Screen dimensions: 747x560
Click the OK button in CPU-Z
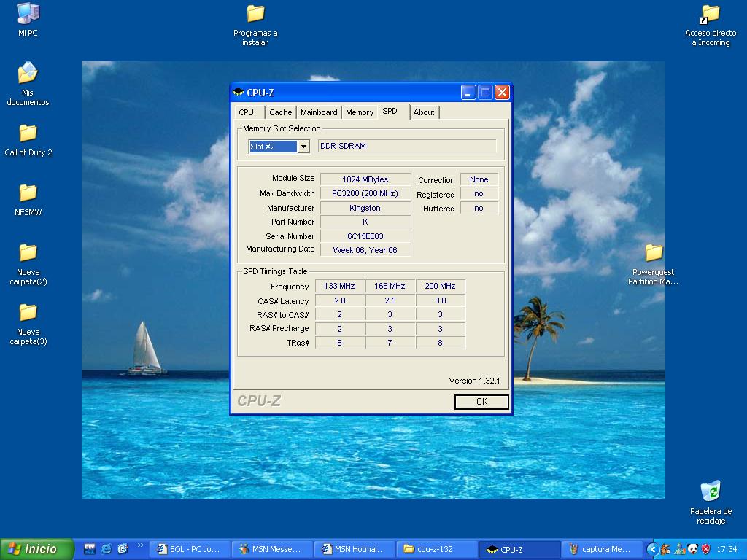[481, 402]
